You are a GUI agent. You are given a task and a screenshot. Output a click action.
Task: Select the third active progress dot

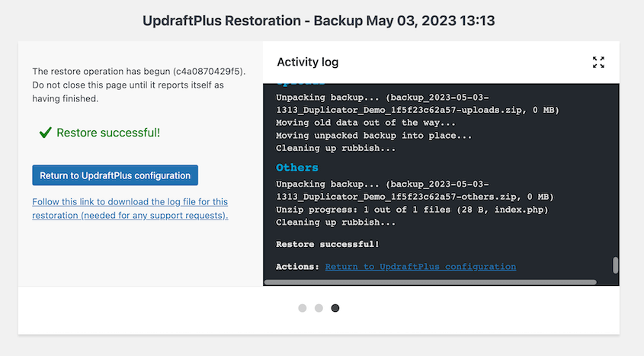pos(335,308)
